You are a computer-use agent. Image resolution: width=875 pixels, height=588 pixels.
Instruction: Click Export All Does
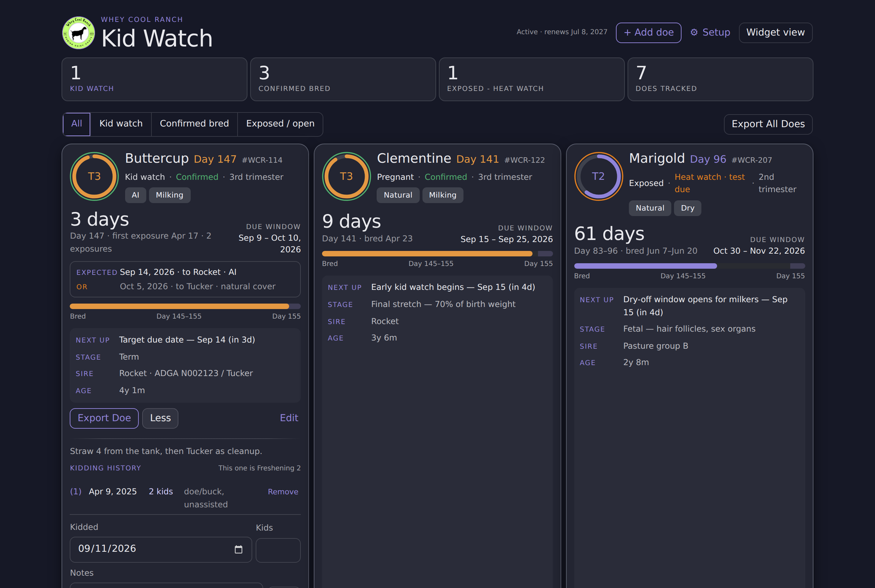(x=768, y=124)
